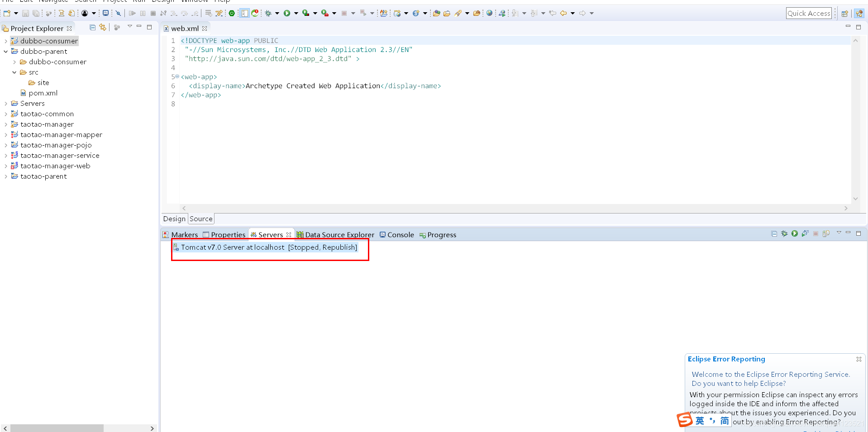Click the editor vertical scrollbar down arrow

pyautogui.click(x=855, y=198)
